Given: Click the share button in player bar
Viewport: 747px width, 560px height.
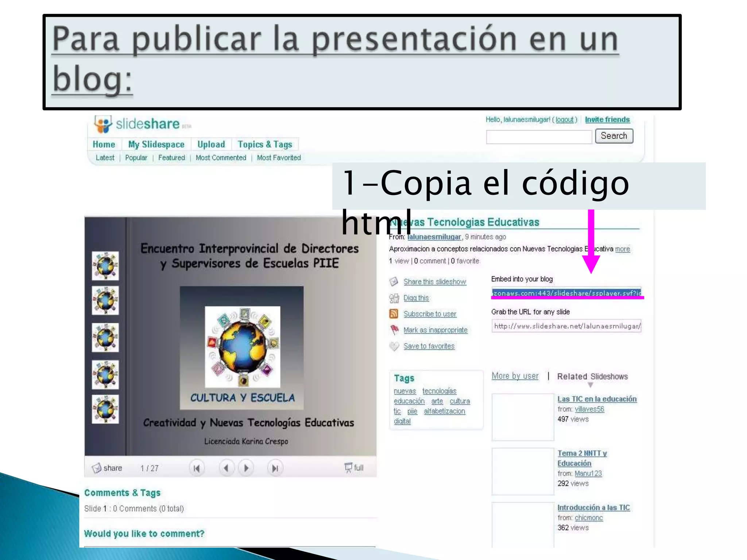Looking at the screenshot, I should pos(107,468).
